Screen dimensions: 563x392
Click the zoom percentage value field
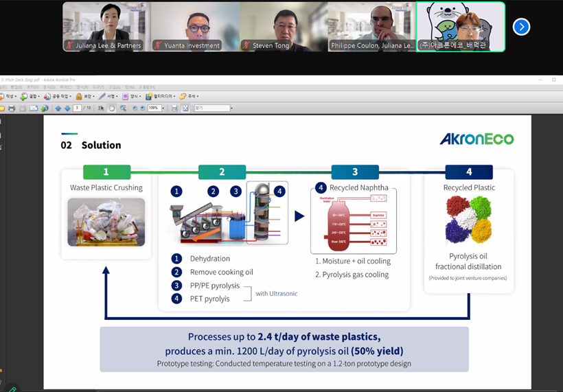(x=154, y=108)
